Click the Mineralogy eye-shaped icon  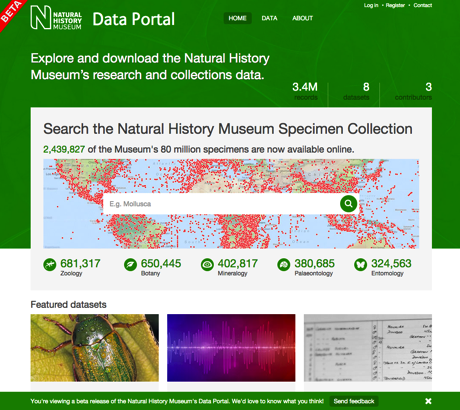click(x=207, y=265)
